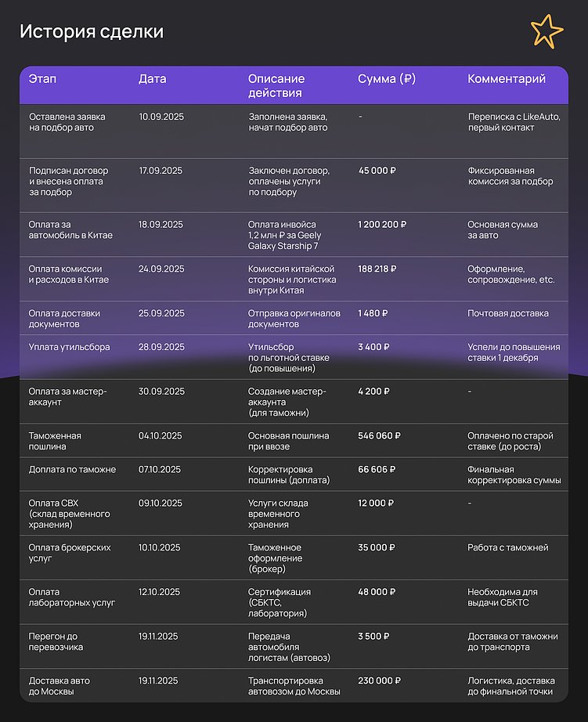Select the Оплата комиссии и расходов в Китае stage
This screenshot has width=588, height=722.
(69, 274)
